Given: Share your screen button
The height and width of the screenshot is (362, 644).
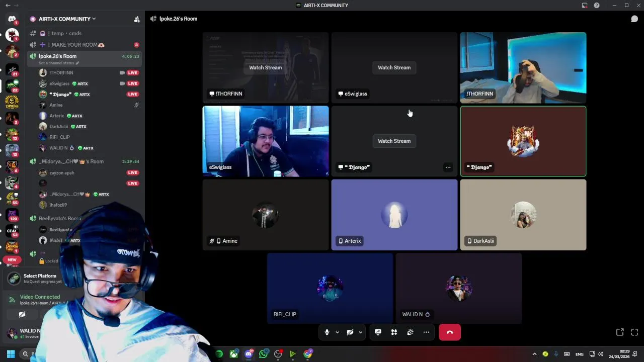Looking at the screenshot, I should pos(378,332).
